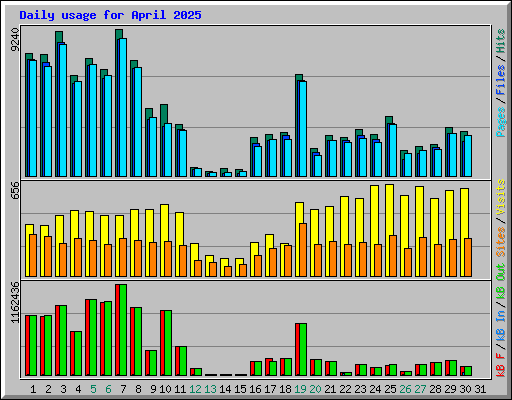Image resolution: width=512 pixels, height=400 pixels.
Task: Click day 8 on the x-axis
Action: 138,389
